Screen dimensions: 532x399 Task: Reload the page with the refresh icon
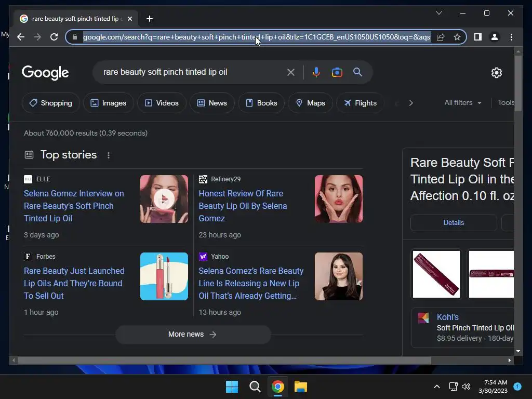54,37
